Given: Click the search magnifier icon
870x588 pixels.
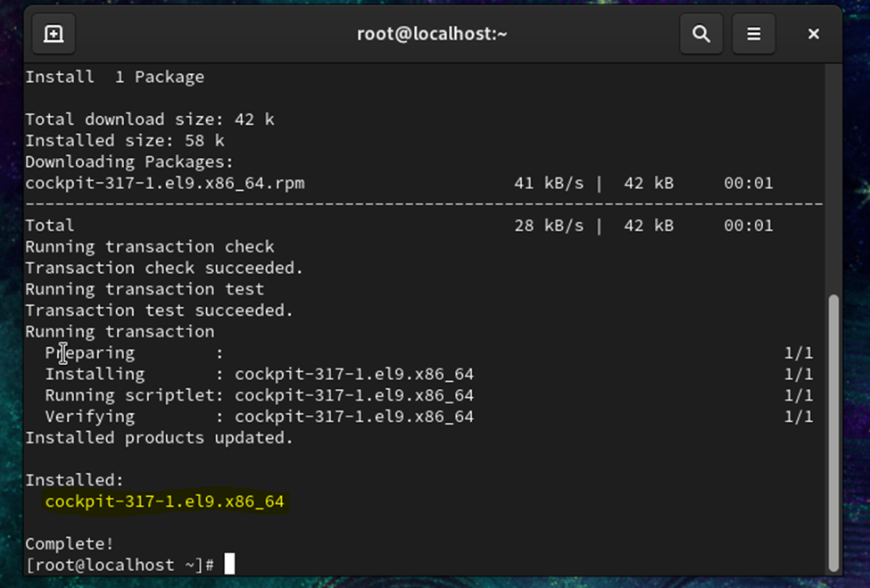Looking at the screenshot, I should click(x=701, y=34).
